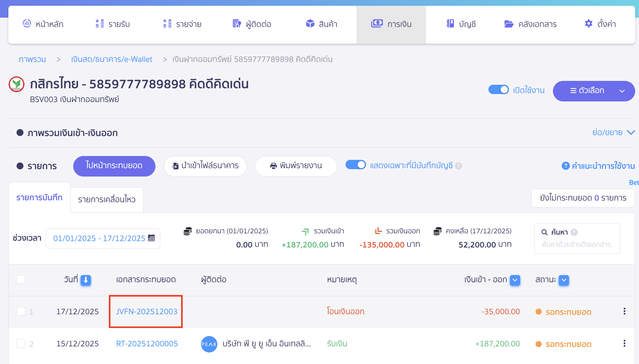This screenshot has height=364, width=639.
Task: Open the สินค้า products icon
Action: coord(310,23)
